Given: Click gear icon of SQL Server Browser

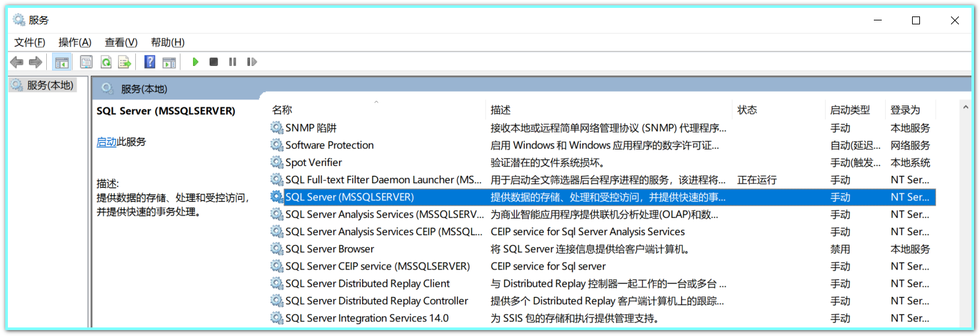Looking at the screenshot, I should [x=277, y=249].
